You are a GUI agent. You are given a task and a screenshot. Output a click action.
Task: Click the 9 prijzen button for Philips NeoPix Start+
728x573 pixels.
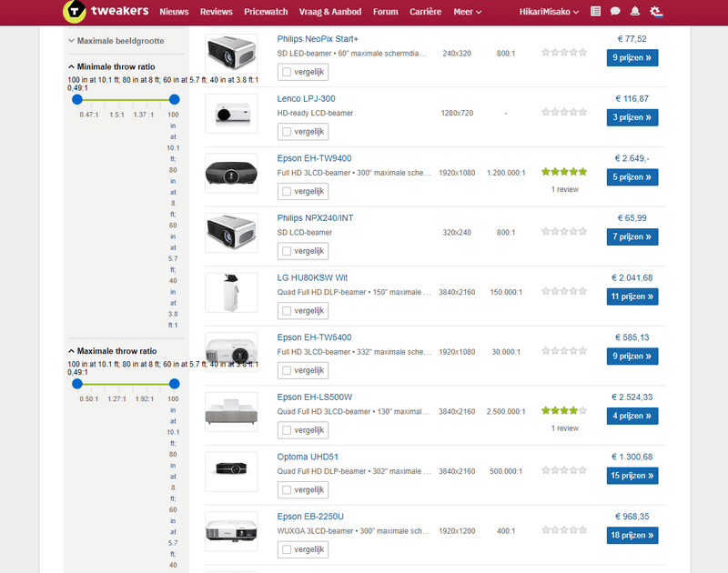click(x=632, y=58)
